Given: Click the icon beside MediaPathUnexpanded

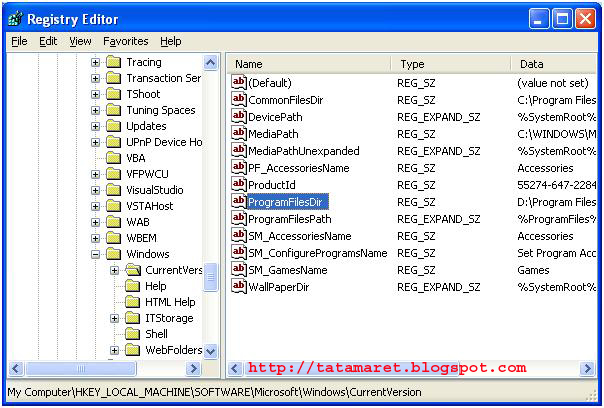Looking at the screenshot, I should (239, 150).
